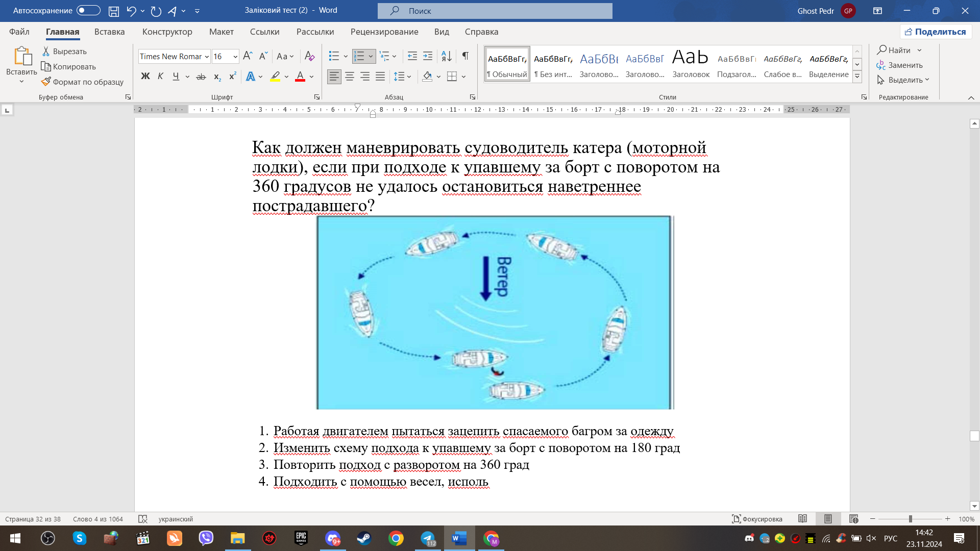Toggle italic (К) formatting

coord(160,77)
